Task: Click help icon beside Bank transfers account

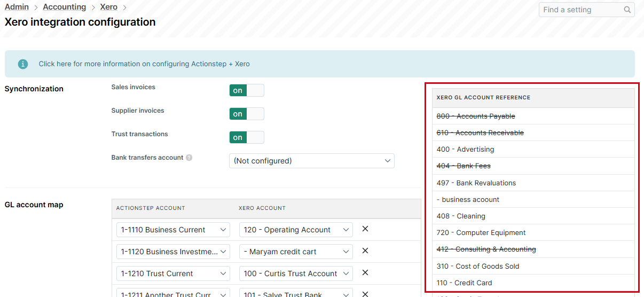Action: (189, 158)
